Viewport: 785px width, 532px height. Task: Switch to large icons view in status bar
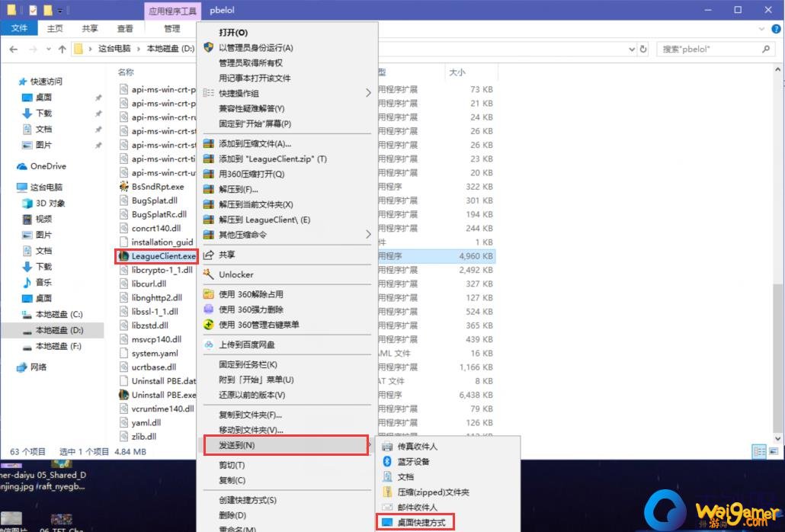click(x=774, y=451)
